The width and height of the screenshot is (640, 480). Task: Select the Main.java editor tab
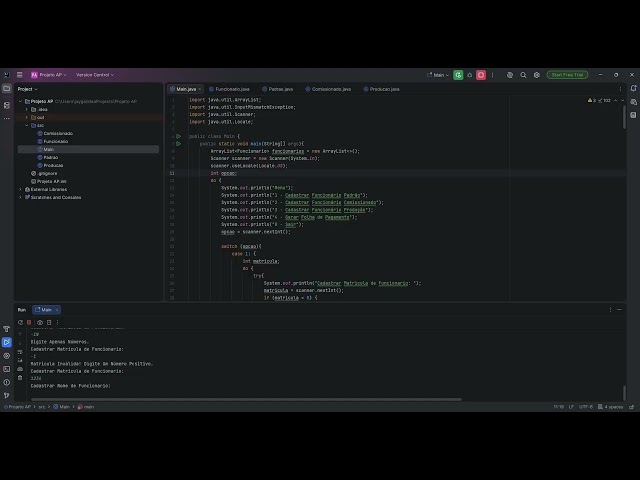click(x=183, y=89)
